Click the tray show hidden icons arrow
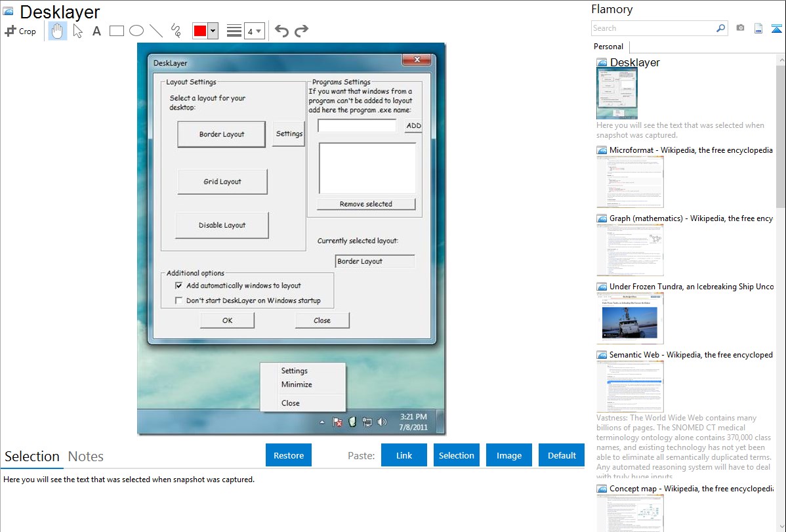Image resolution: width=786 pixels, height=532 pixels. tap(322, 422)
